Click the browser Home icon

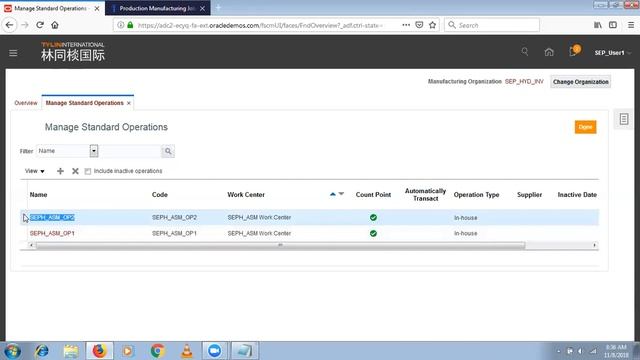pos(55,25)
